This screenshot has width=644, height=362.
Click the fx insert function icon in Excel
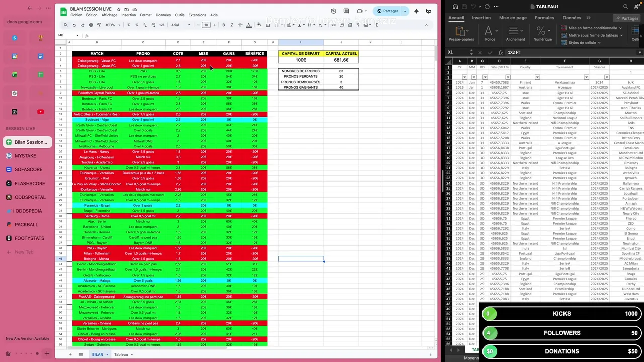[x=500, y=52]
